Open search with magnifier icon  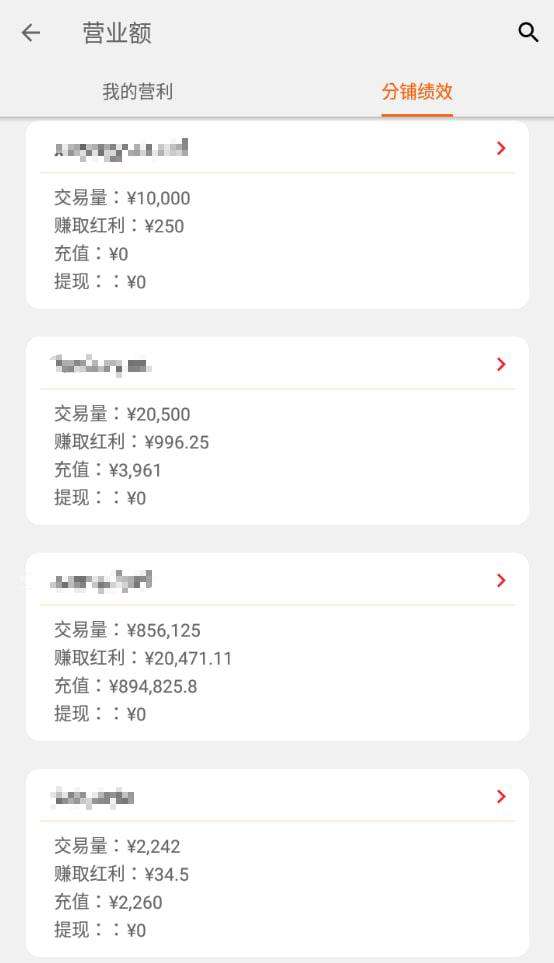coord(528,32)
